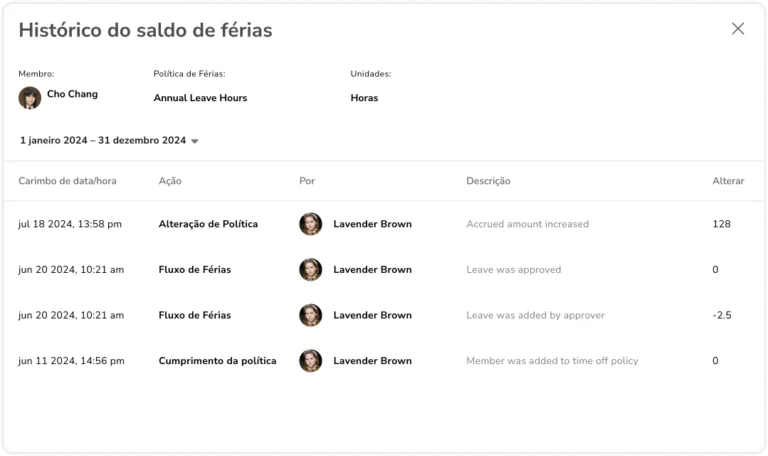The image size is (768, 456).
Task: Click the Cho Chang member name
Action: pos(72,94)
